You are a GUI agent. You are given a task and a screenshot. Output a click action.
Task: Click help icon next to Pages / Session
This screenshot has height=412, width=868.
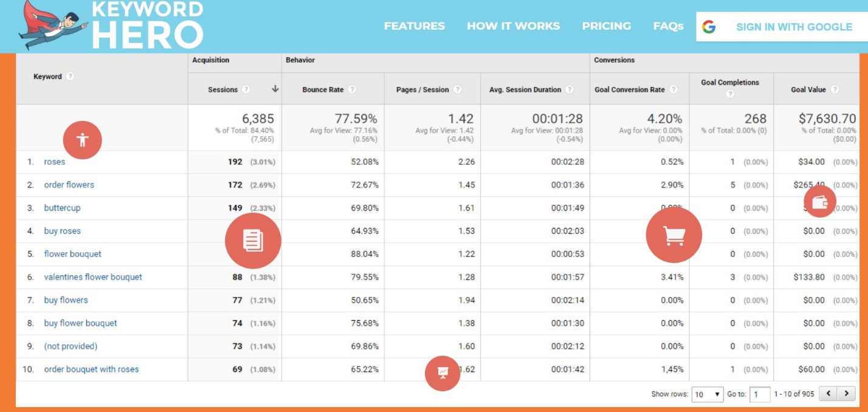pos(457,89)
